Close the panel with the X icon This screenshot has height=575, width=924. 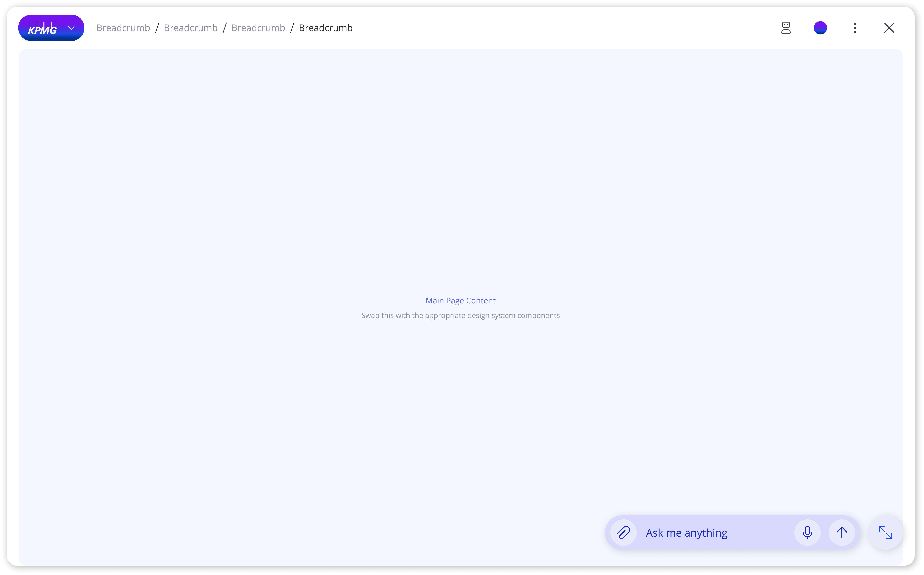(x=889, y=28)
